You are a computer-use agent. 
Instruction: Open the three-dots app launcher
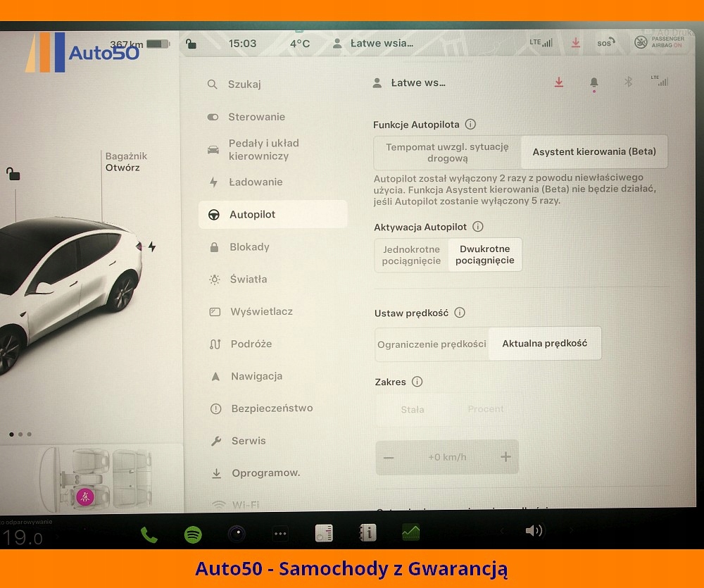coord(280,534)
